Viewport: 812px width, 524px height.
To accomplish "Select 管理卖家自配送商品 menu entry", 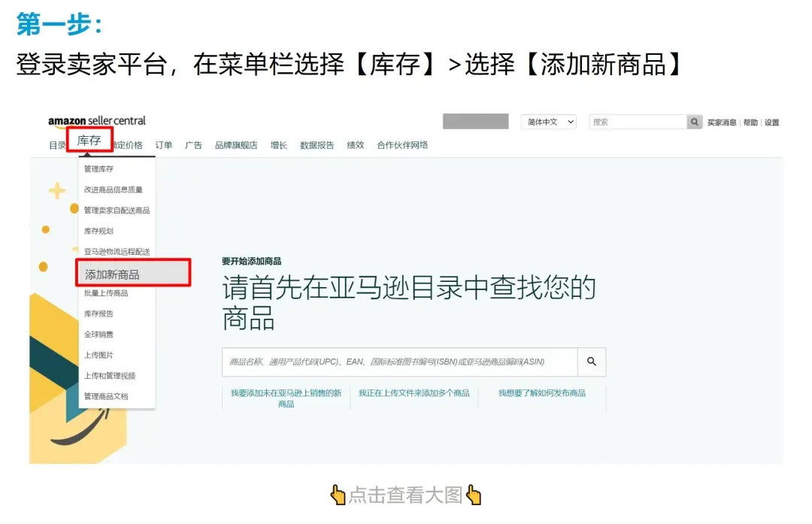I will click(x=117, y=211).
